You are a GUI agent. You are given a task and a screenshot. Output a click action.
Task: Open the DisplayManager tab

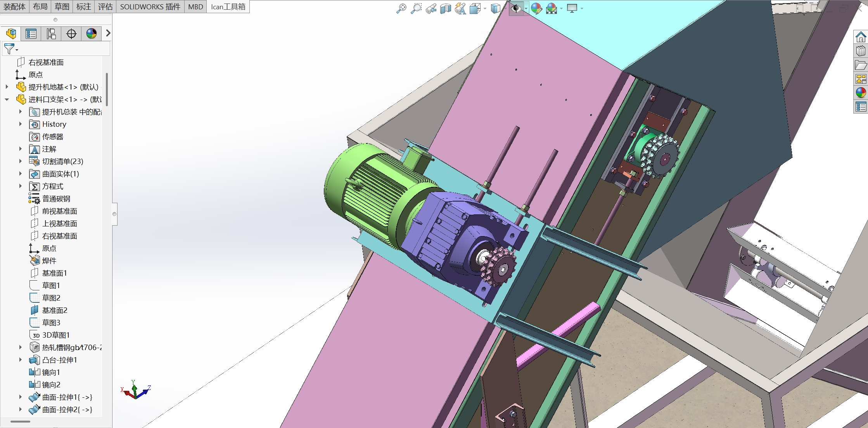pyautogui.click(x=92, y=34)
